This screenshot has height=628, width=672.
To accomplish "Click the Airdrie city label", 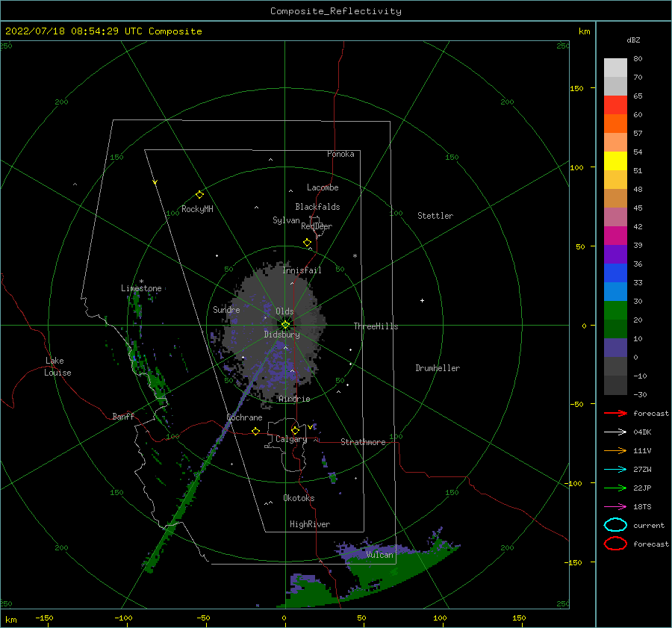I will (x=294, y=399).
